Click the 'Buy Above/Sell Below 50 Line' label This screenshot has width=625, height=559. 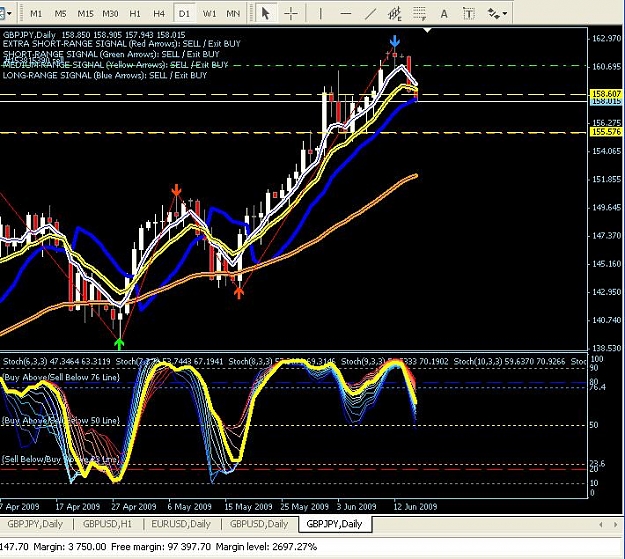[61, 420]
